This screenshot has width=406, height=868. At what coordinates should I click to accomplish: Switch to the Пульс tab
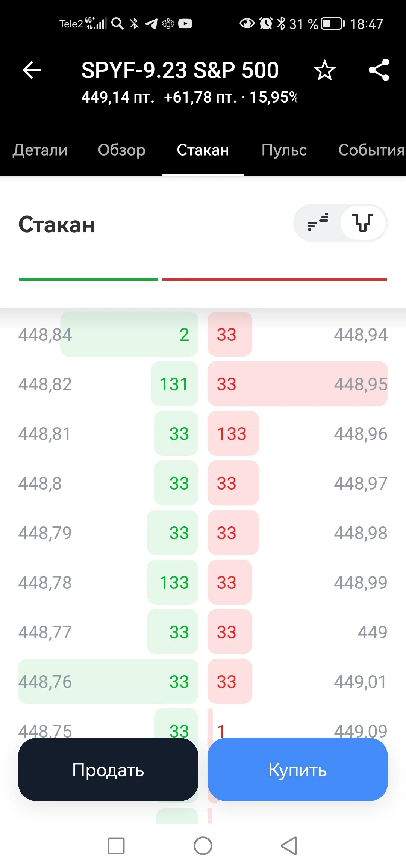click(284, 150)
